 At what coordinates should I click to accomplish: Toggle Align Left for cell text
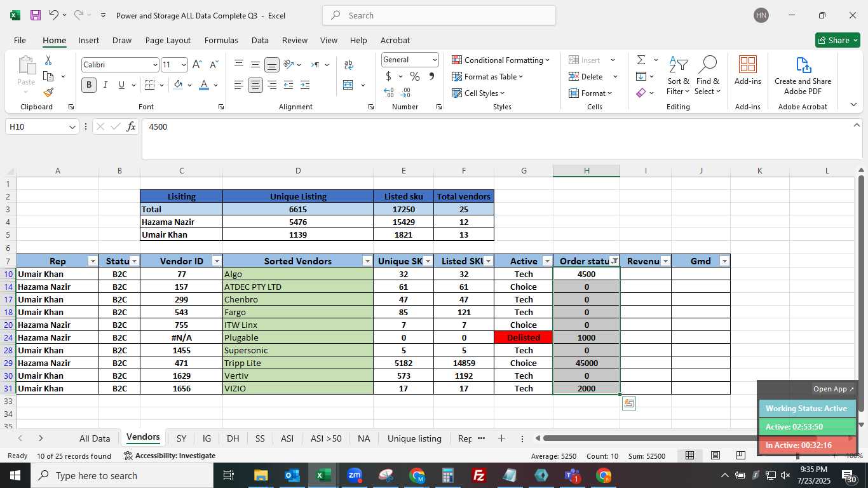[x=239, y=85]
